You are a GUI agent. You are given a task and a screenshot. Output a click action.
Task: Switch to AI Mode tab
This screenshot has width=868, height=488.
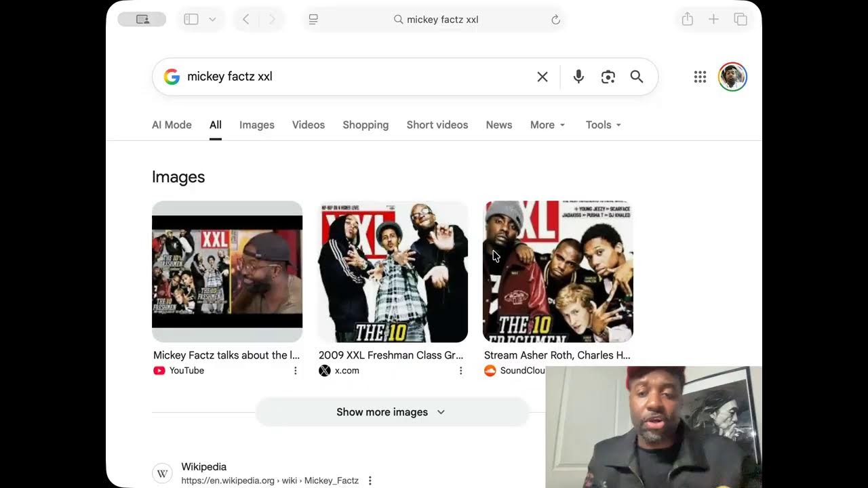pos(172,125)
